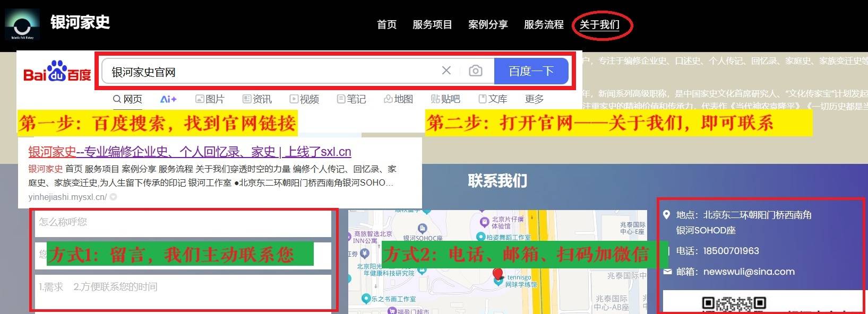Click the 联系我们 heading
868x314 pixels.
pos(497,181)
